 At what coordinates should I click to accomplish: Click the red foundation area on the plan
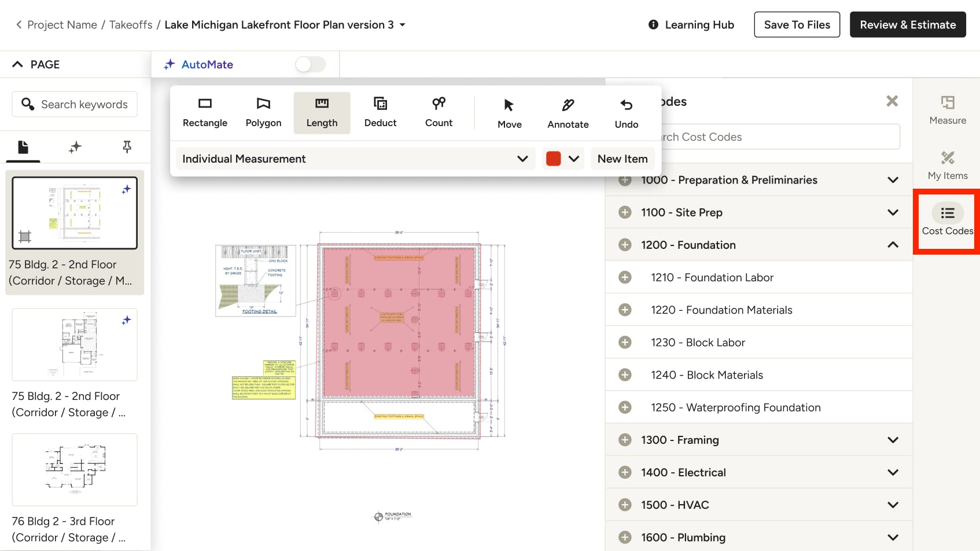tap(399, 322)
